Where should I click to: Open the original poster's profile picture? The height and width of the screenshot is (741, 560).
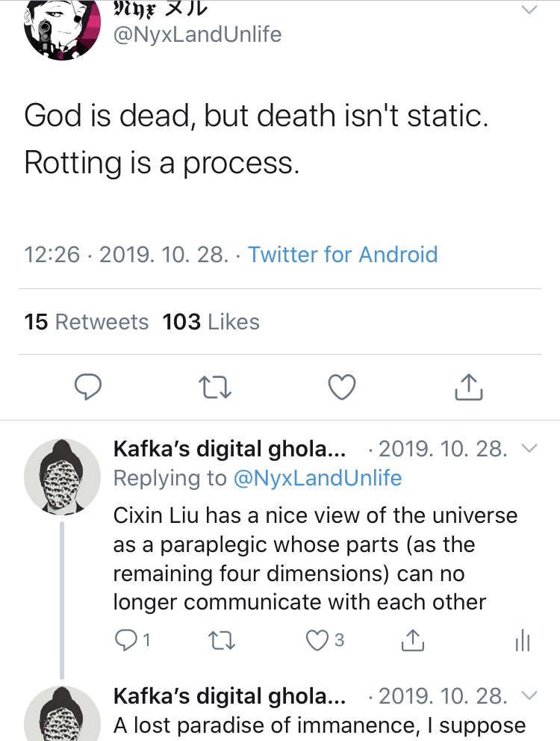click(63, 30)
